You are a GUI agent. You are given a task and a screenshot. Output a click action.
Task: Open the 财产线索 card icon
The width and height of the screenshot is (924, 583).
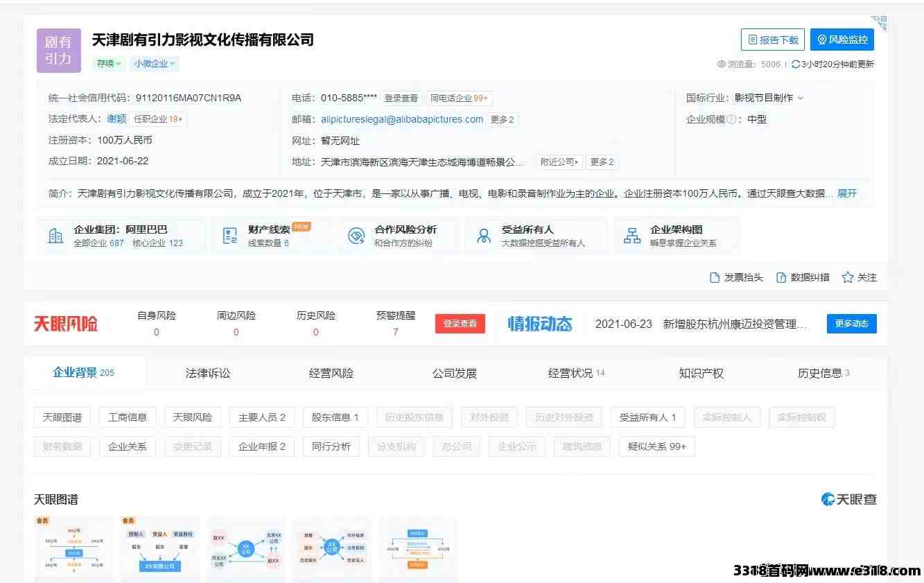tap(230, 236)
